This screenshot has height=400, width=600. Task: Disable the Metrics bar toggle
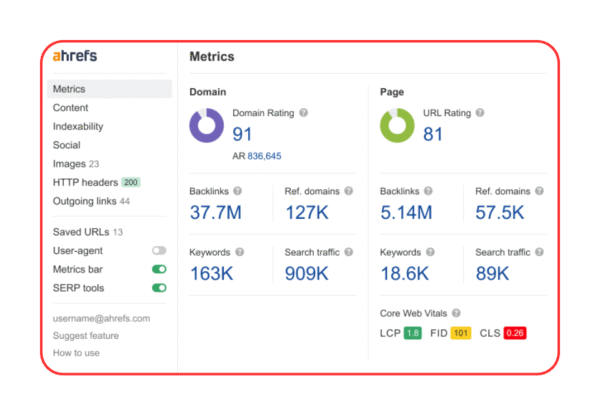pos(158,269)
